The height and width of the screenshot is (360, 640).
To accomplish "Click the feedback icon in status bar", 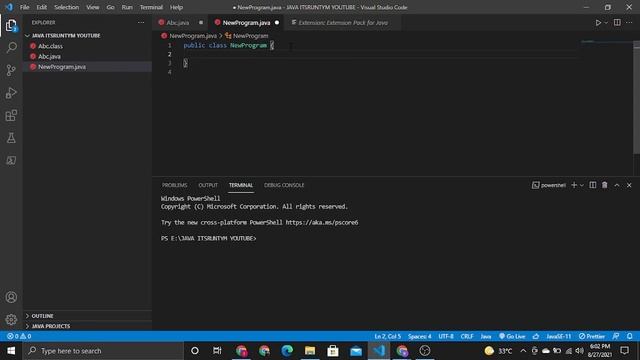I will (616, 336).
